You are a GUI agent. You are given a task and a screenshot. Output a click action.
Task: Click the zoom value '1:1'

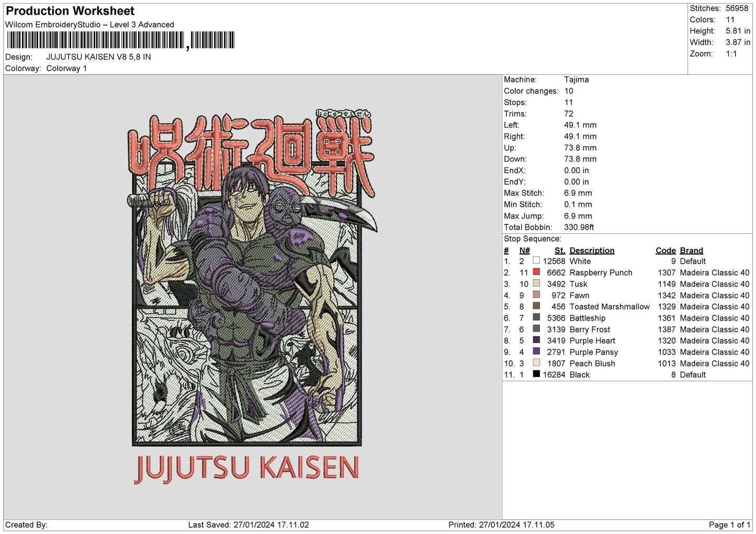point(731,54)
